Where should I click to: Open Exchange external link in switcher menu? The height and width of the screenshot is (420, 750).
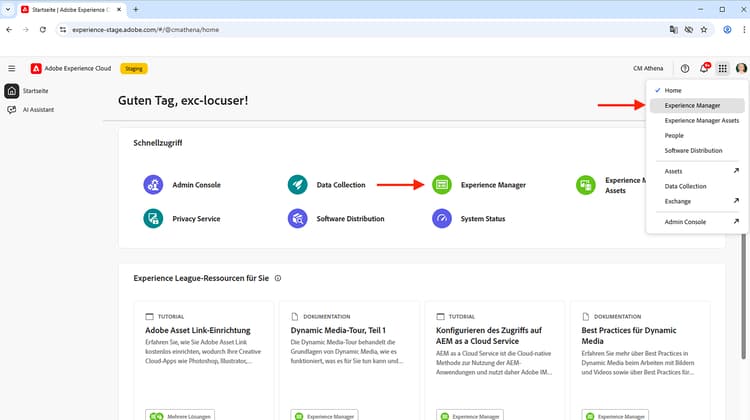(x=696, y=201)
